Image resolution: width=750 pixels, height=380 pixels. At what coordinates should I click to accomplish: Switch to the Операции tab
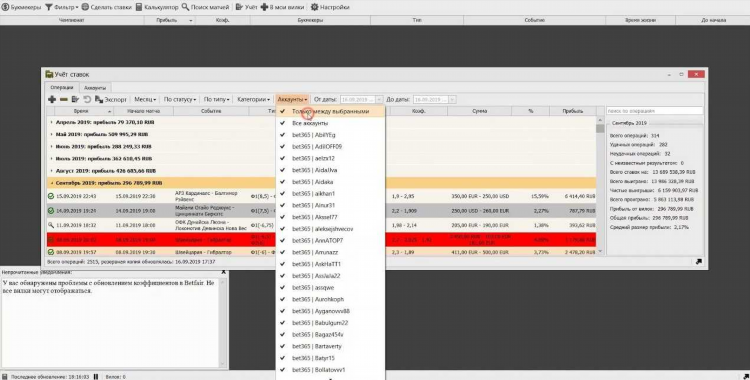62,88
